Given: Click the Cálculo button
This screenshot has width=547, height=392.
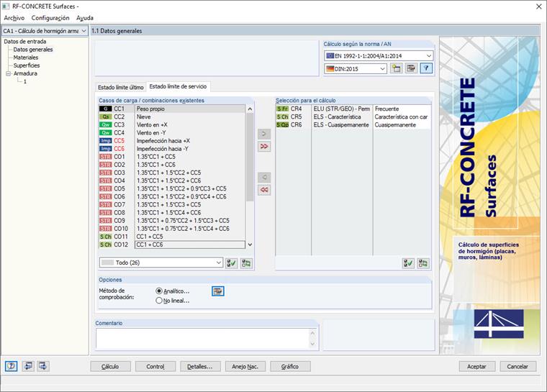Looking at the screenshot, I should pyautogui.click(x=110, y=367).
